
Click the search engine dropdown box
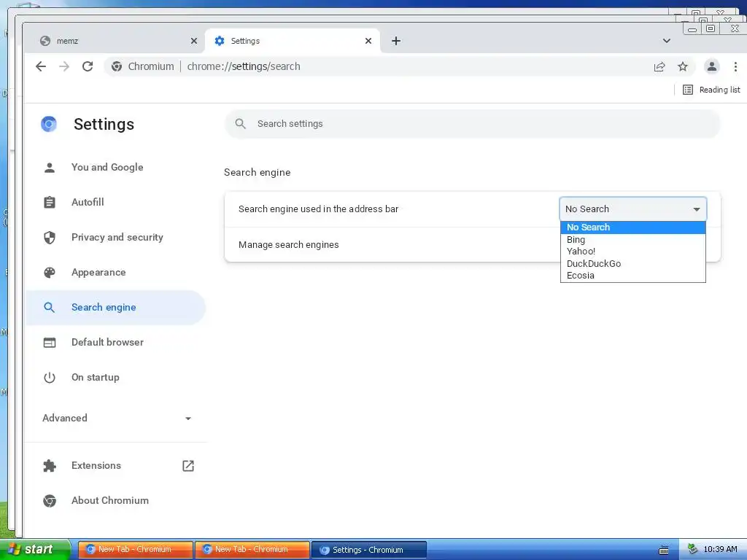(x=632, y=209)
